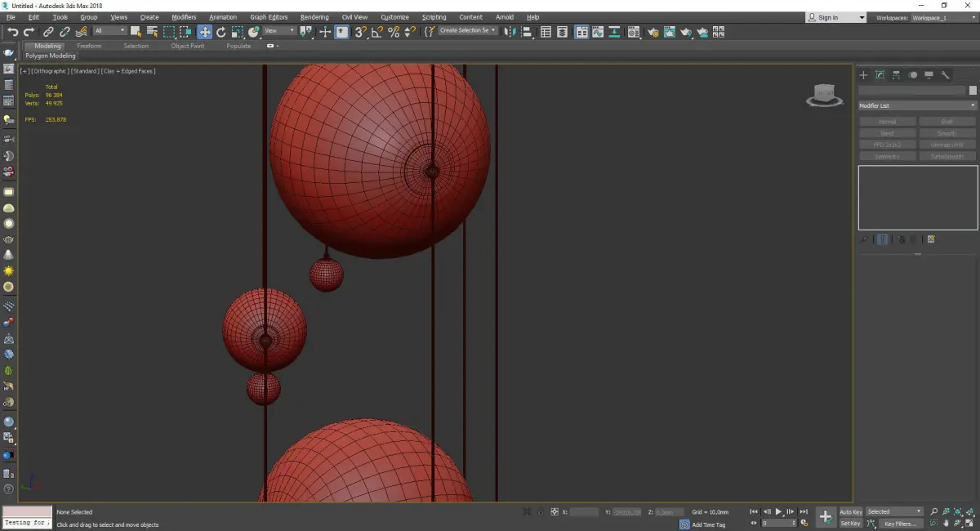Click Bind to Space Warp icon
Image resolution: width=980 pixels, height=531 pixels.
point(81,32)
